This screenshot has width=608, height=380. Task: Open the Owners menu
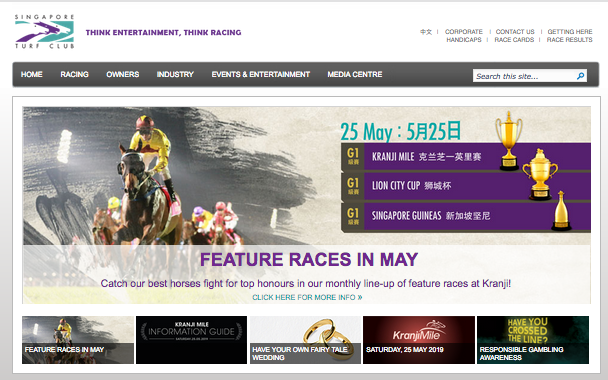pos(123,74)
